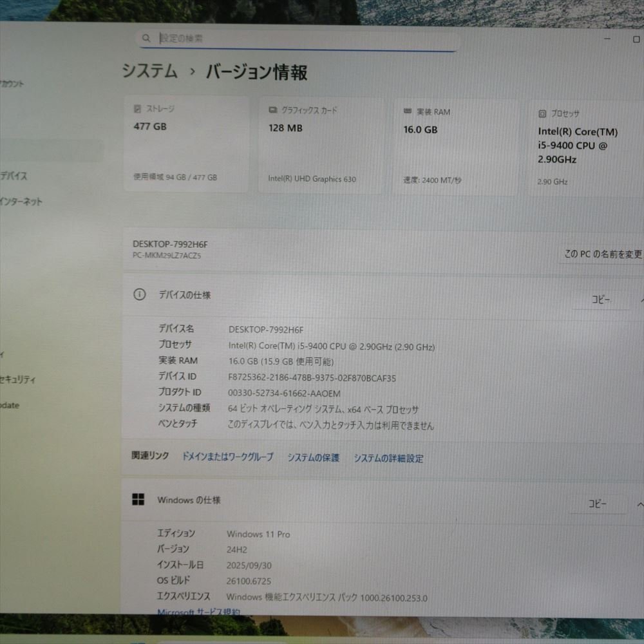
Task: Select the アカウント sidebar item
Action: (x=12, y=84)
